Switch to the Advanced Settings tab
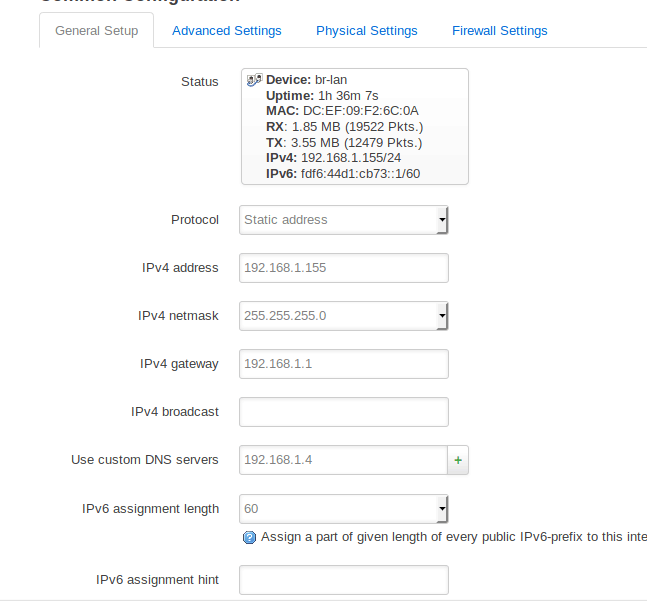The height and width of the screenshot is (601, 647). (x=226, y=31)
